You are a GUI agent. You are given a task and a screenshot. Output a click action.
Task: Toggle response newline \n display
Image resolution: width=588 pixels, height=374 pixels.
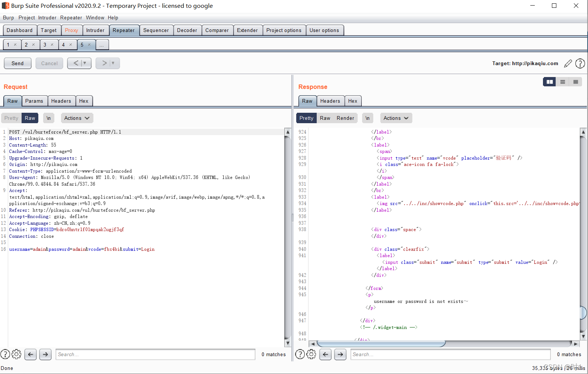[x=367, y=118]
